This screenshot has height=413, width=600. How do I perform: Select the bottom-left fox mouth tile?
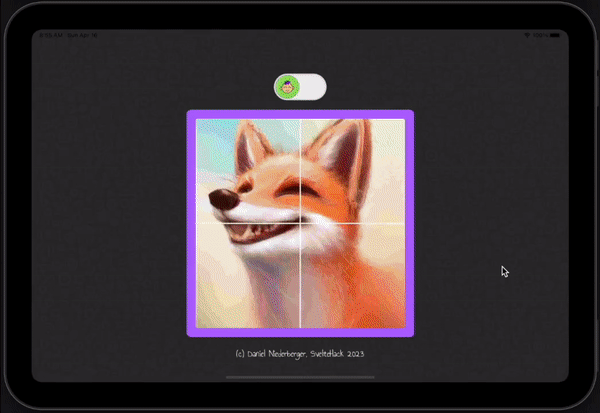coord(248,276)
